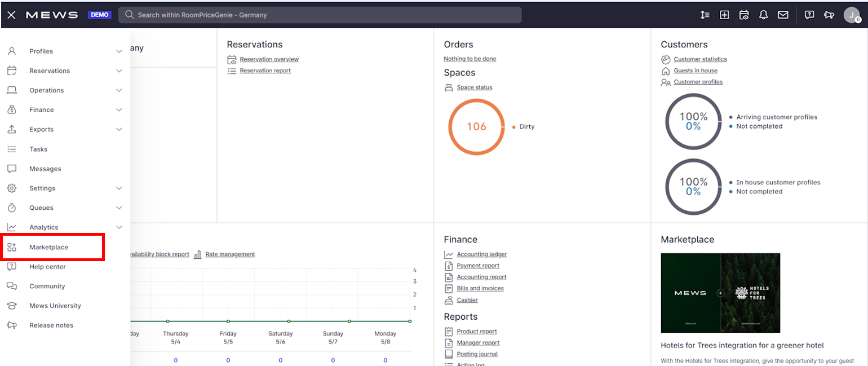Click the Hotels for Trees marketplace image
Image resolution: width=868 pixels, height=366 pixels.
(720, 293)
